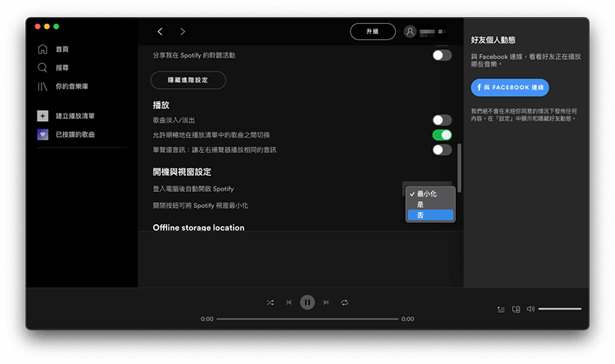Click 已按讚的歌曲 label
This screenshot has width=615, height=364.
[x=75, y=134]
